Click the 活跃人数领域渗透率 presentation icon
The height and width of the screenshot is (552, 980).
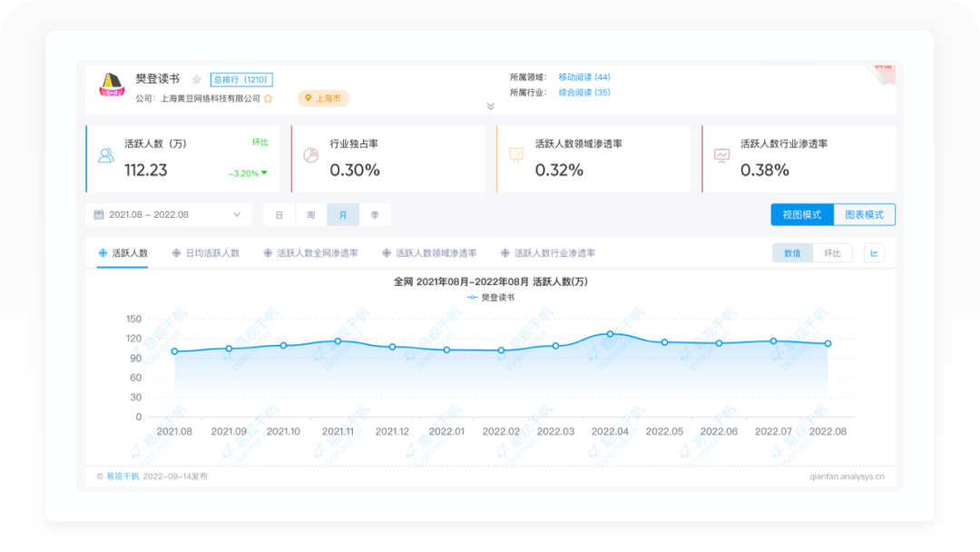[x=516, y=155]
